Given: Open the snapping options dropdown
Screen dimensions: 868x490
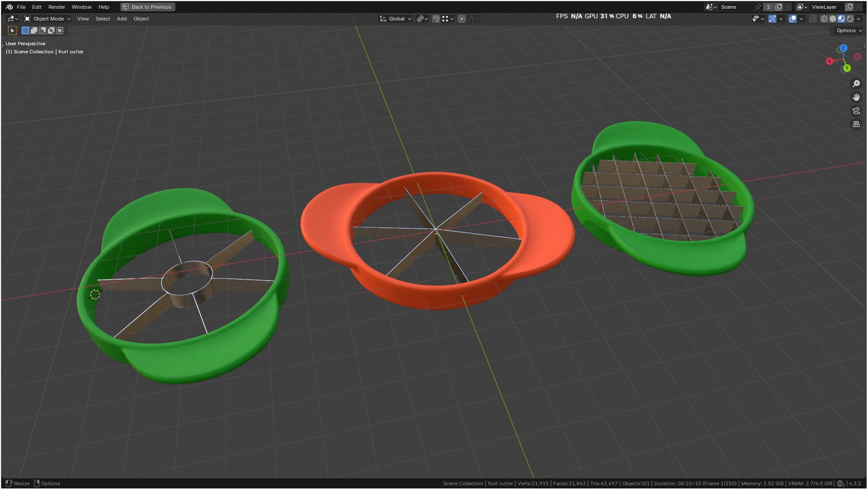Looking at the screenshot, I should coord(448,19).
